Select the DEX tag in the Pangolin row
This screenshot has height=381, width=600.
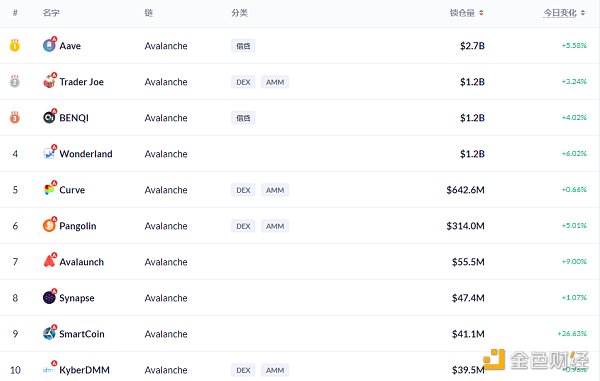coord(243,226)
